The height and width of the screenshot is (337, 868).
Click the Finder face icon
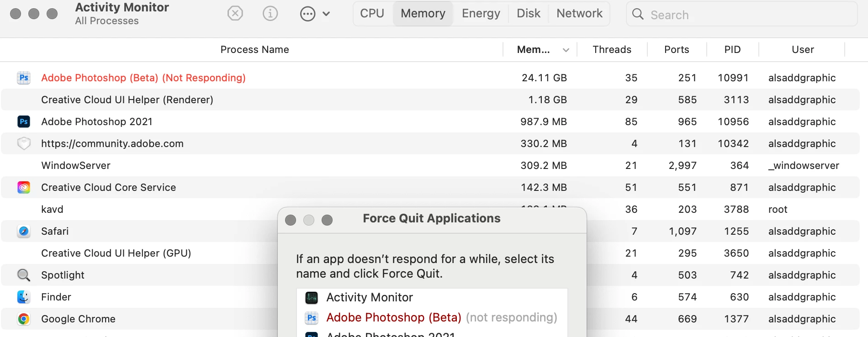click(x=24, y=297)
